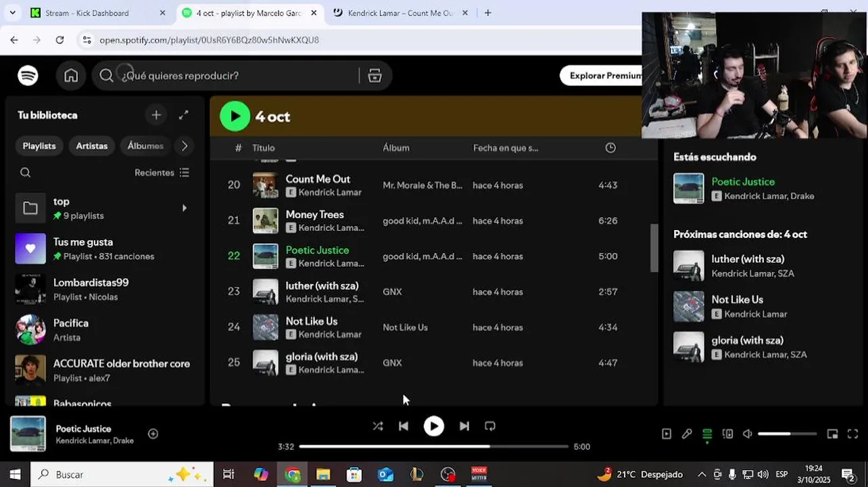Viewport: 868px width, 487px height.
Task: Toggle shuffle playback
Action: coord(378,426)
